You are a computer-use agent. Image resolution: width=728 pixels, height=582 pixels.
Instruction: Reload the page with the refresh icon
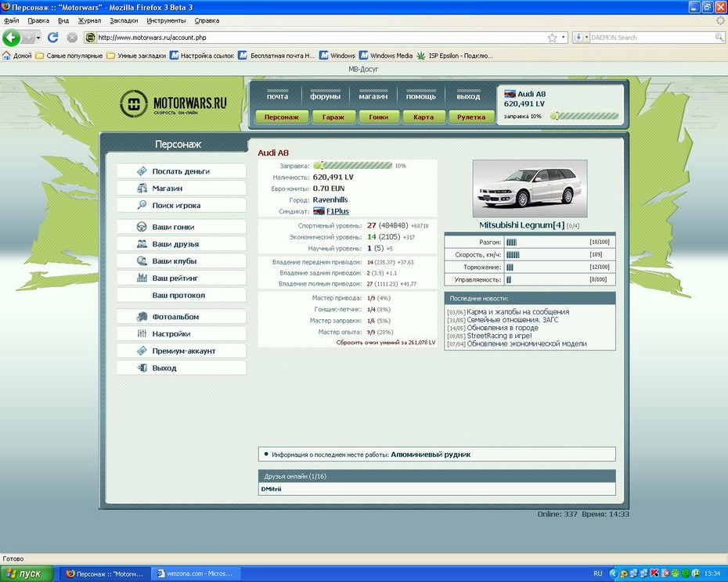click(x=53, y=38)
